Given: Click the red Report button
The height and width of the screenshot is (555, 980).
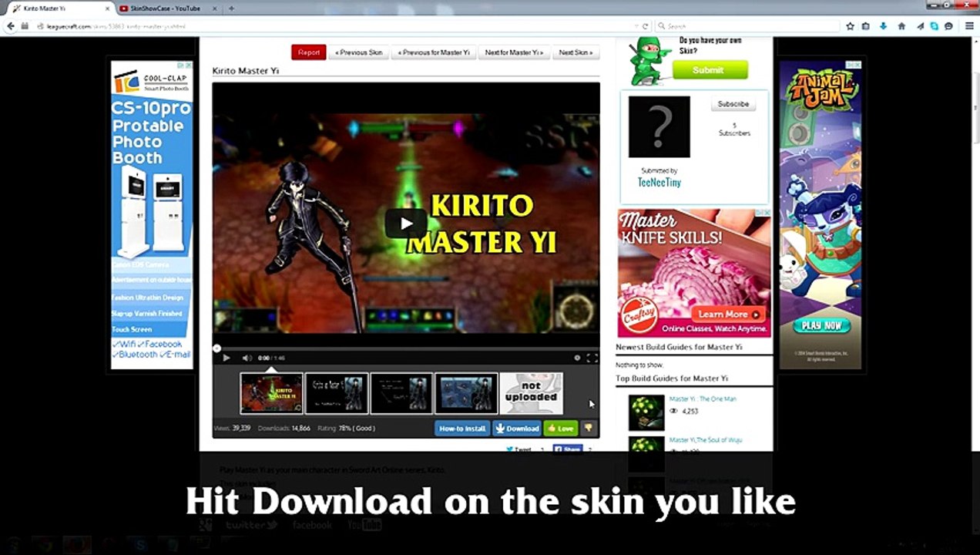Looking at the screenshot, I should (309, 52).
